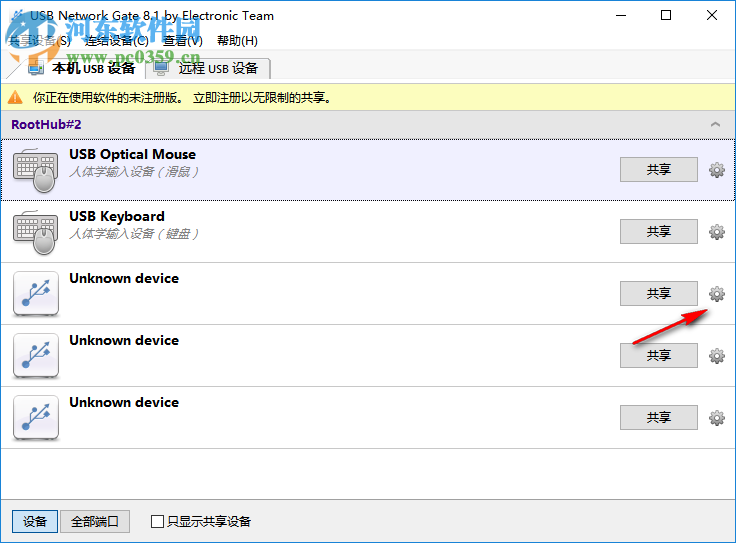
Task: Open gear settings for third Unknown device
Action: point(716,417)
